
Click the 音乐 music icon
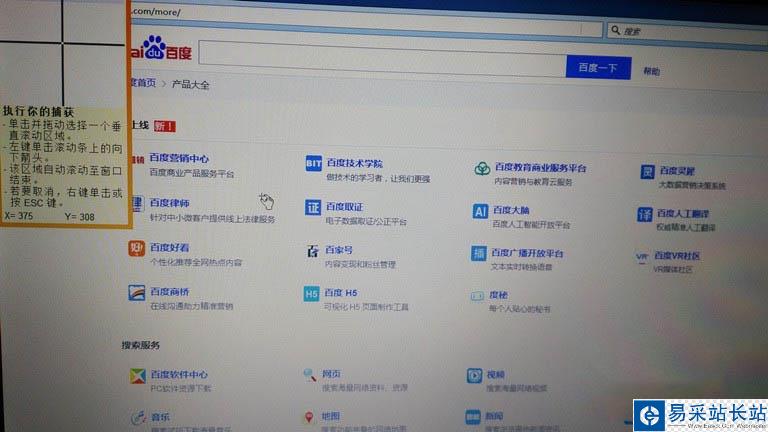[139, 417]
